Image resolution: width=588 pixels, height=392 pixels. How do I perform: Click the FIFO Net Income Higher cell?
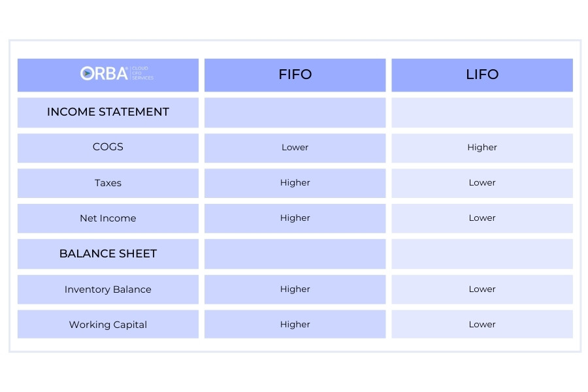tap(295, 218)
